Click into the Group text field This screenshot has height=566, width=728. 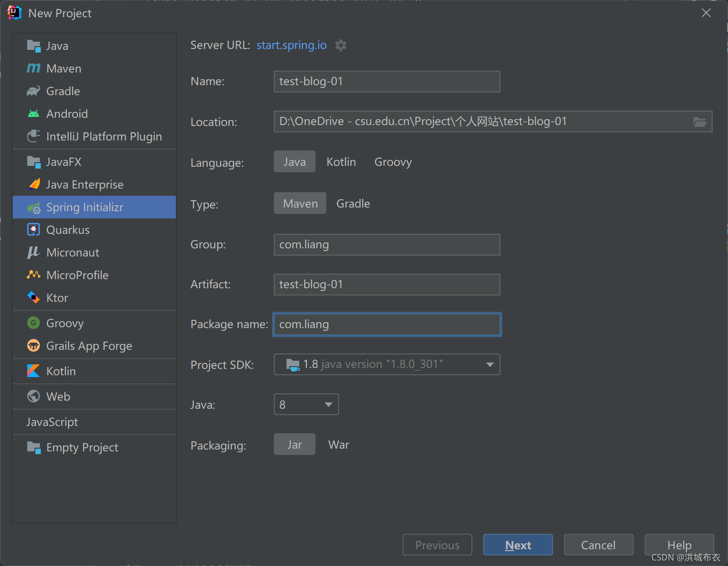point(387,245)
